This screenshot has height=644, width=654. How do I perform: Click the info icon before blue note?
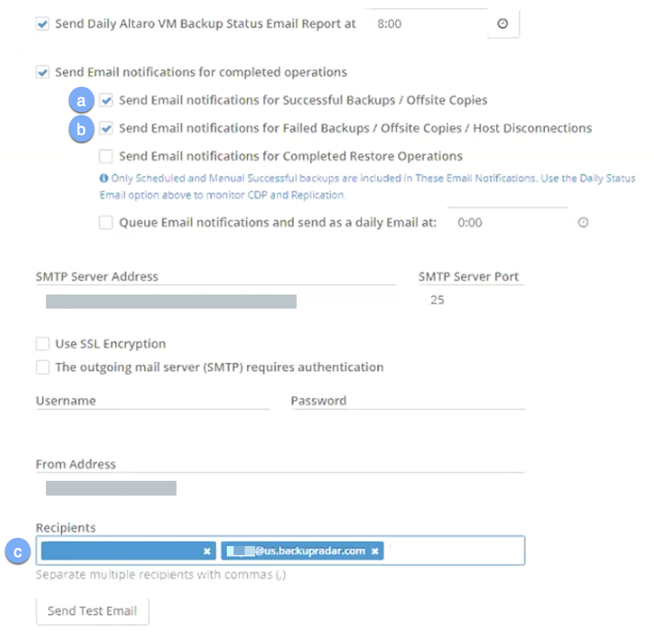tap(104, 179)
